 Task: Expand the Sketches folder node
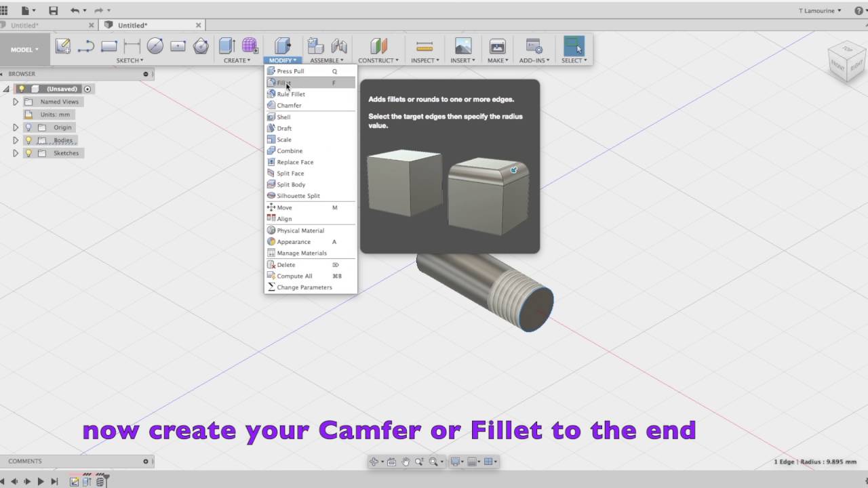[x=16, y=153]
